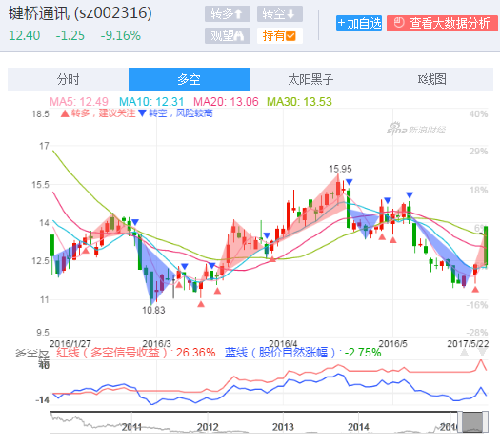500x448 pixels.
Task: Click the grey up-triangle above the indicator chart
Action: coord(465,353)
